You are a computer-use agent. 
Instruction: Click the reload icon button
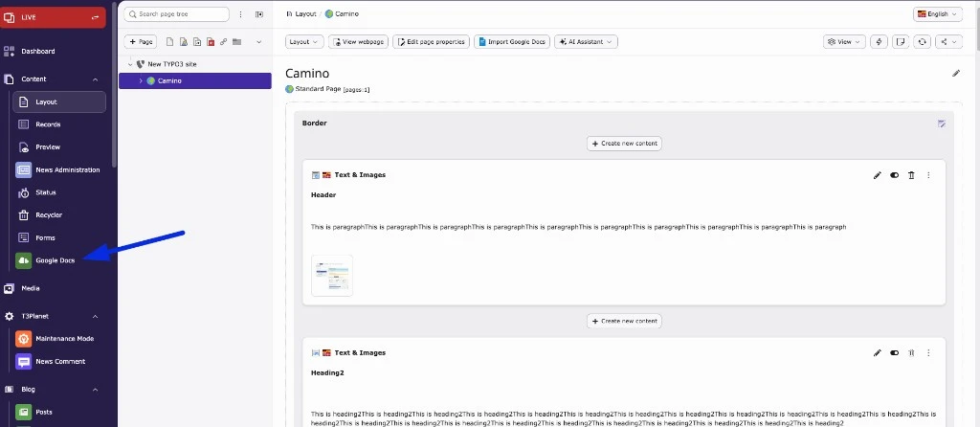coord(922,42)
